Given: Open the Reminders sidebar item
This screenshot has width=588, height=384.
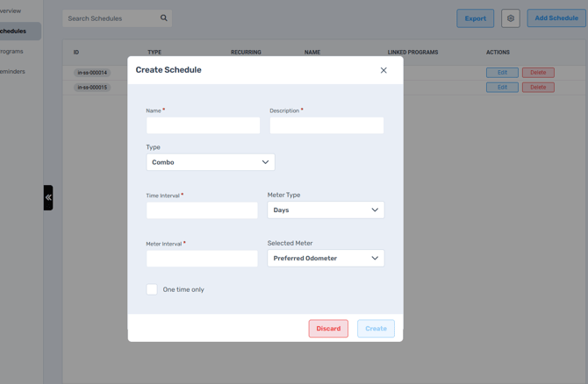Looking at the screenshot, I should [13, 72].
